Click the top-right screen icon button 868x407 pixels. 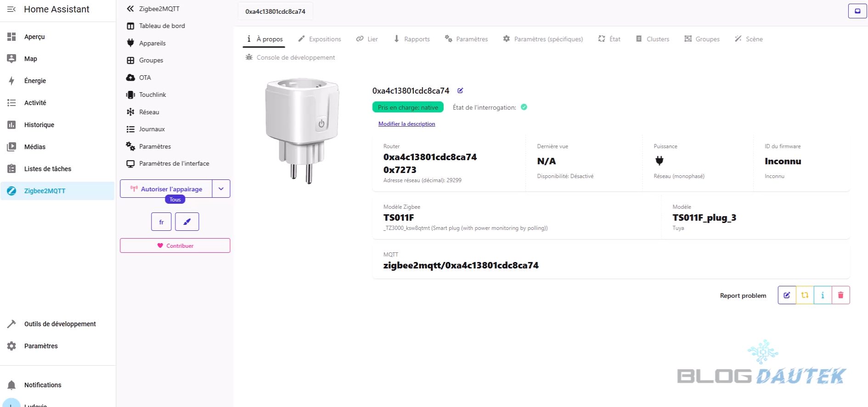click(x=857, y=11)
